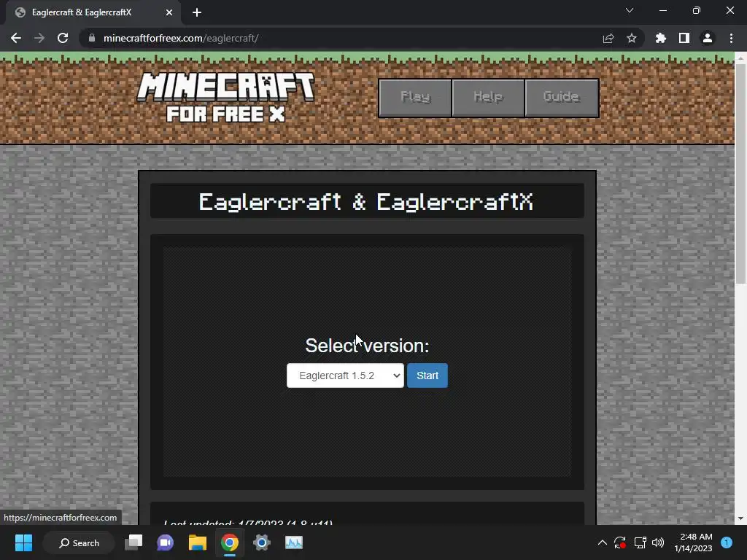Click the browser forward arrow
This screenshot has height=560, width=747.
click(x=39, y=38)
